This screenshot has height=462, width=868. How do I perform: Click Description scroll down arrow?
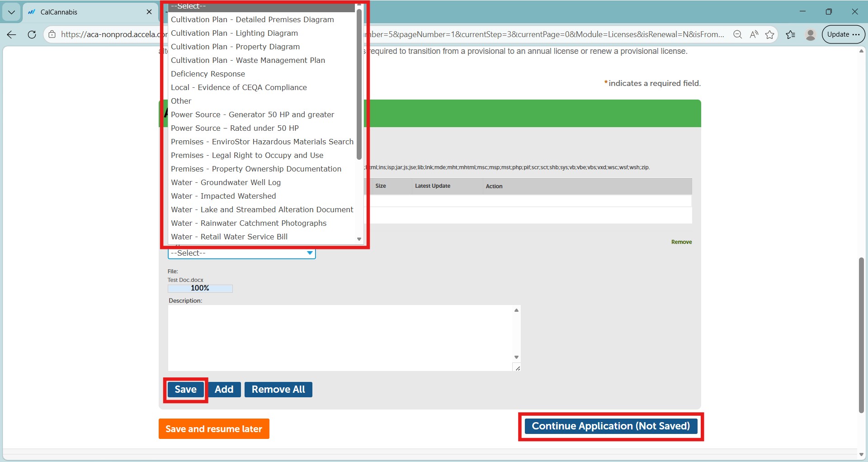(516, 357)
